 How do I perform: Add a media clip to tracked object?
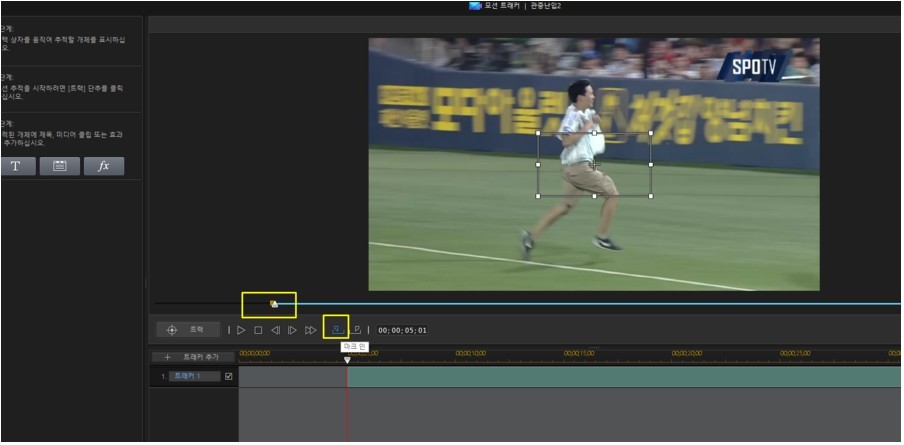coord(59,166)
